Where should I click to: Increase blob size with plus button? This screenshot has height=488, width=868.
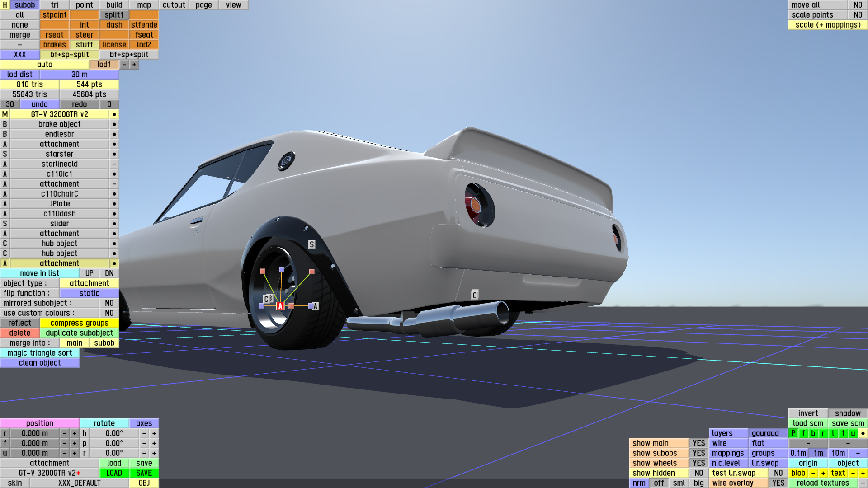point(823,473)
